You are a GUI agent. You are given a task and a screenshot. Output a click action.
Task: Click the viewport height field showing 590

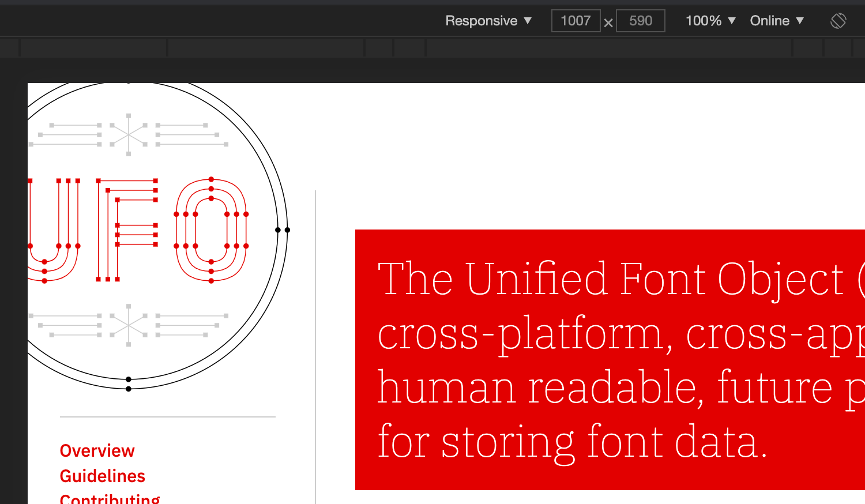(x=640, y=20)
